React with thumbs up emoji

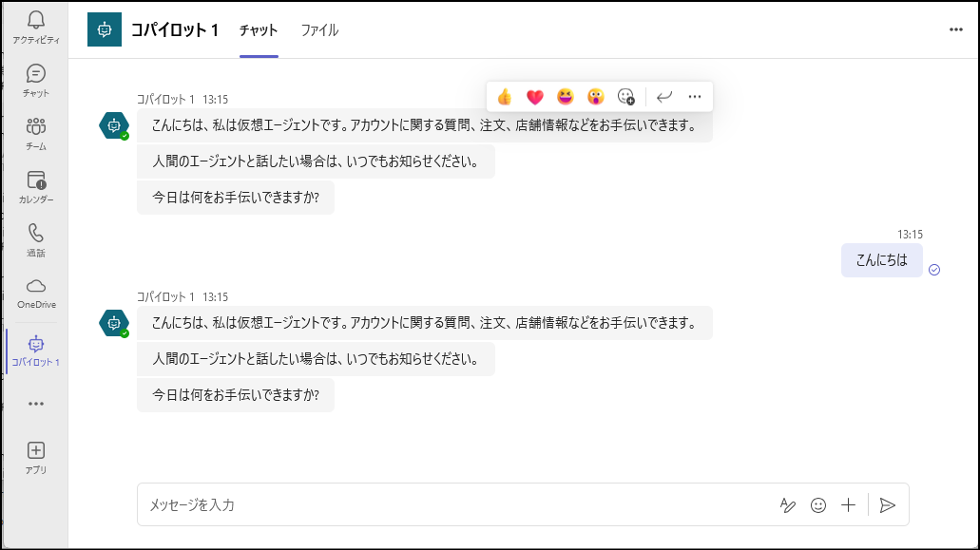click(505, 97)
